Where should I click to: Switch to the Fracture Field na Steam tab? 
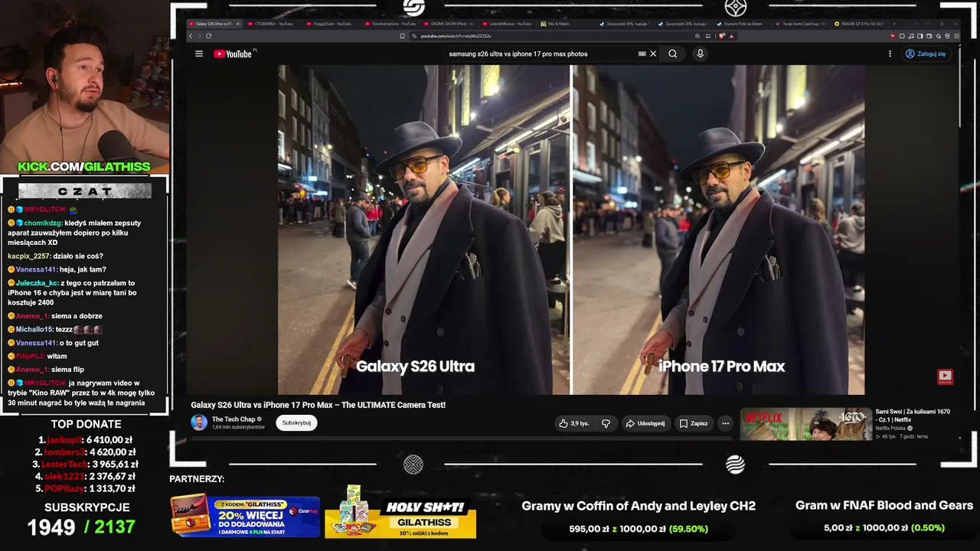(x=741, y=24)
